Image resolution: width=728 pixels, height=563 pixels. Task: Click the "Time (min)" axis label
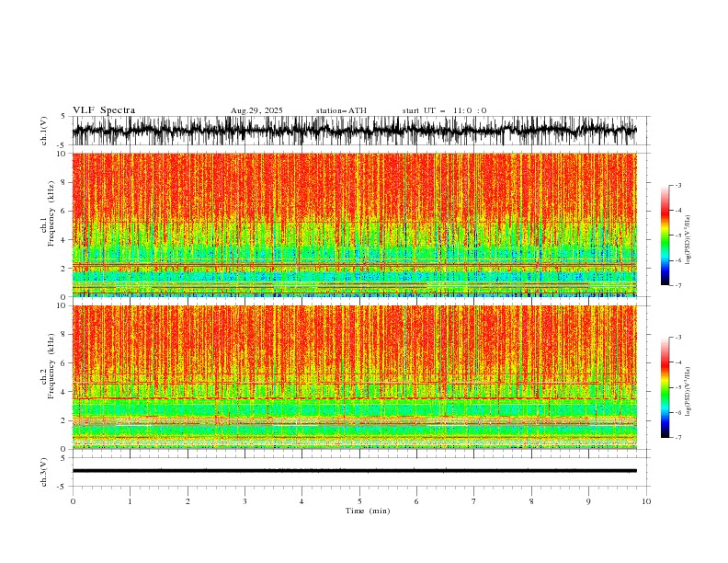click(x=368, y=511)
